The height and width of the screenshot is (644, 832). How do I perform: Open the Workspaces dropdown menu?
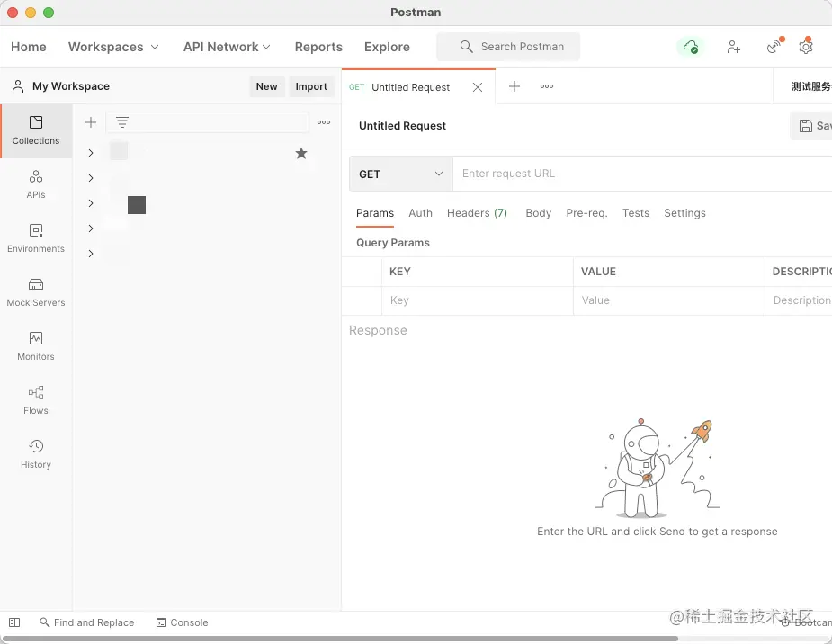[x=113, y=47]
